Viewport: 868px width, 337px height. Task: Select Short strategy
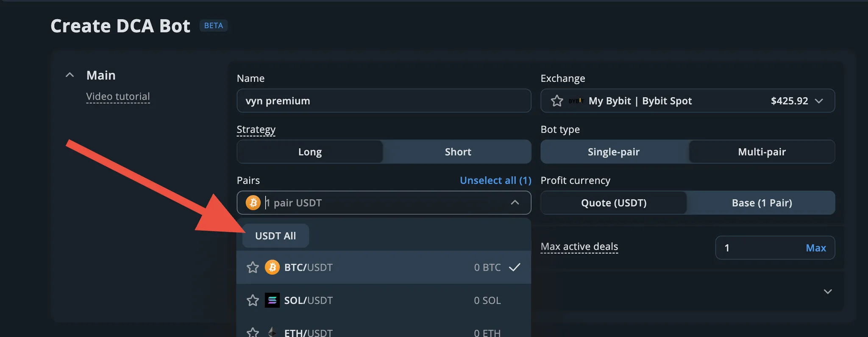458,152
